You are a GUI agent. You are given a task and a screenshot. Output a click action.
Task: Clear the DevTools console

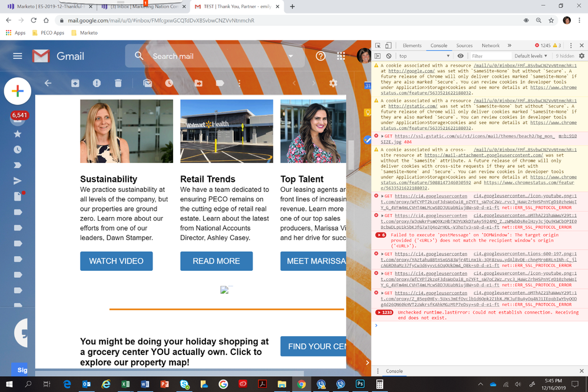click(x=389, y=56)
